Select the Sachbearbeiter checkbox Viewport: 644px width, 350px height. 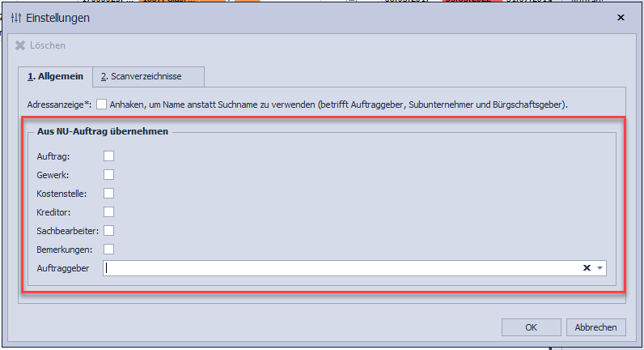[x=108, y=230]
